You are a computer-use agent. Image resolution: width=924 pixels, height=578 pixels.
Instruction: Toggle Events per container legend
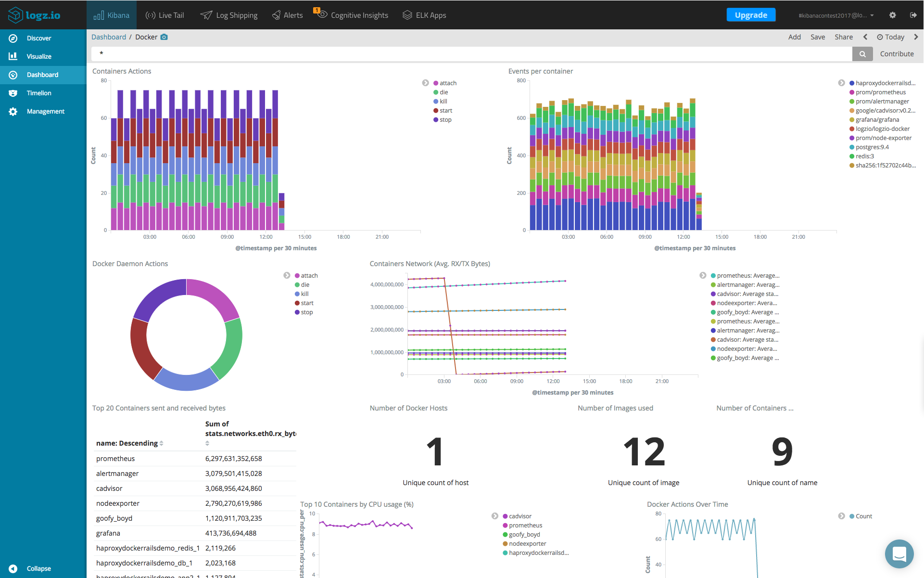point(841,83)
